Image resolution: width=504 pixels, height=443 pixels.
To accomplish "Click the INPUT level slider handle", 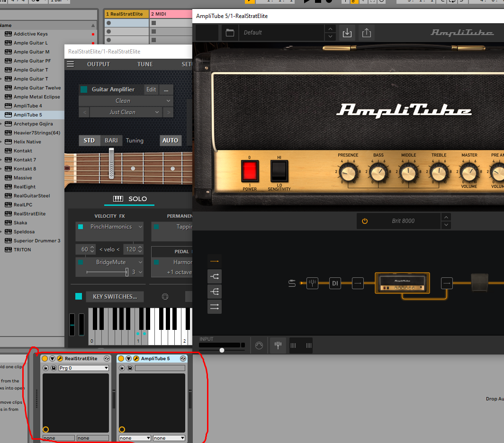I will (x=222, y=350).
